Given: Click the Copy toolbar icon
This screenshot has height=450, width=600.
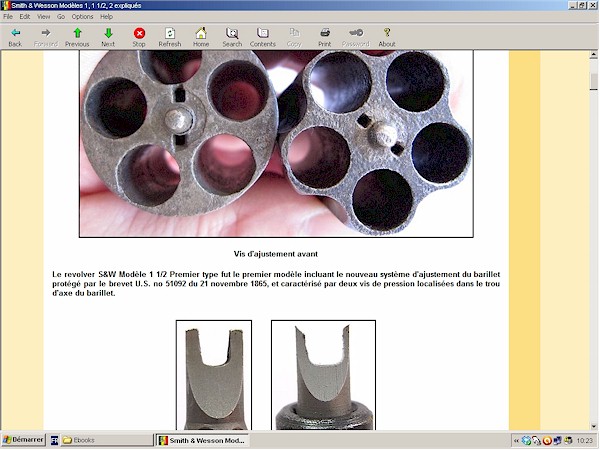Looking at the screenshot, I should coord(294,33).
